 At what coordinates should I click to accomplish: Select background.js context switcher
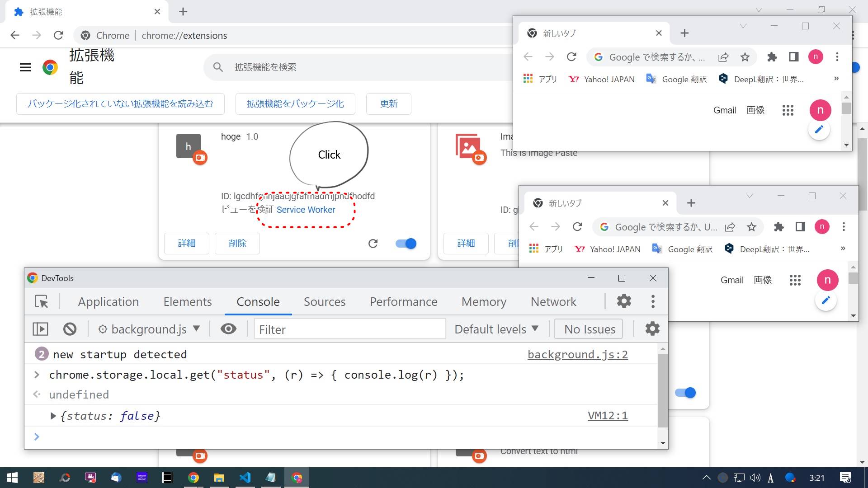pyautogui.click(x=147, y=328)
